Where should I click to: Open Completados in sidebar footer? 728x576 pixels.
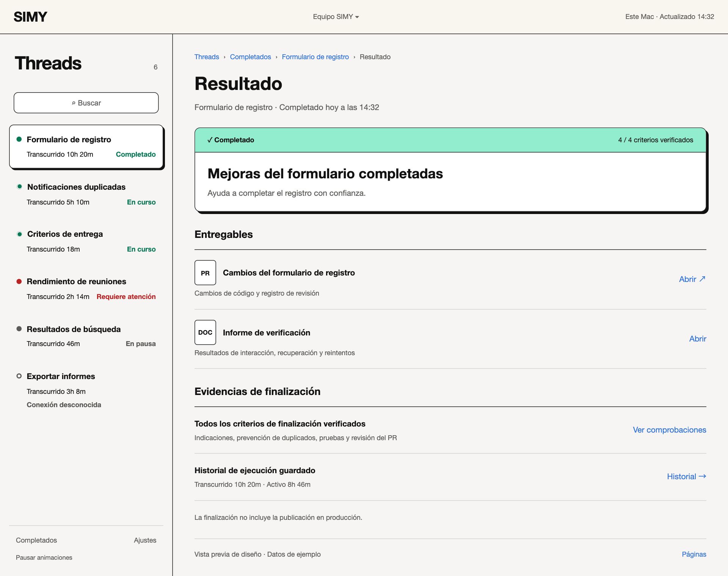36,540
